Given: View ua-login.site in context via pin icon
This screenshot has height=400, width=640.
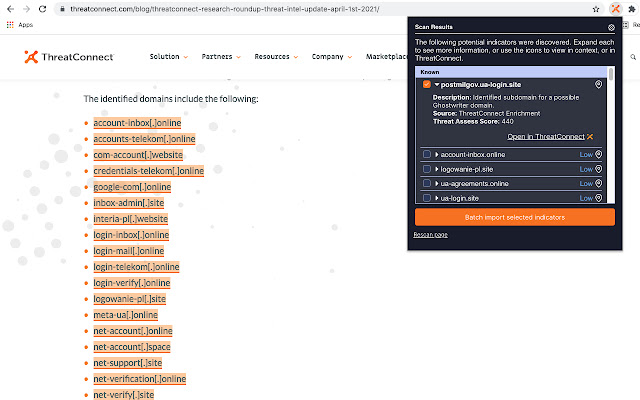Looking at the screenshot, I should [x=598, y=198].
